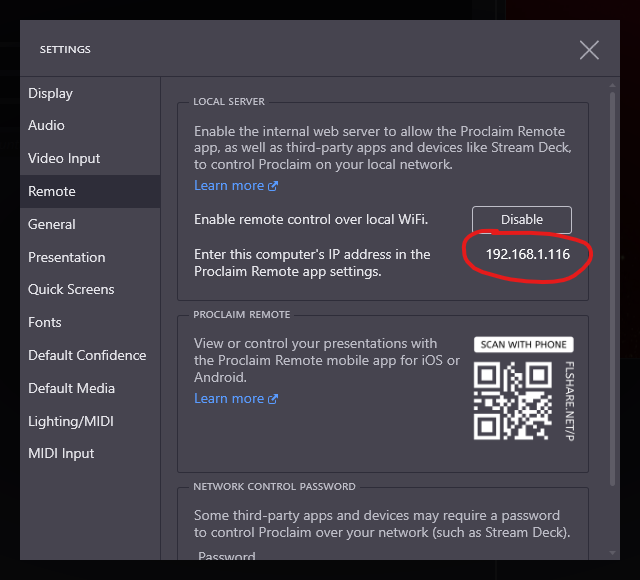Click the 192.168.1.116 IP address

(528, 254)
